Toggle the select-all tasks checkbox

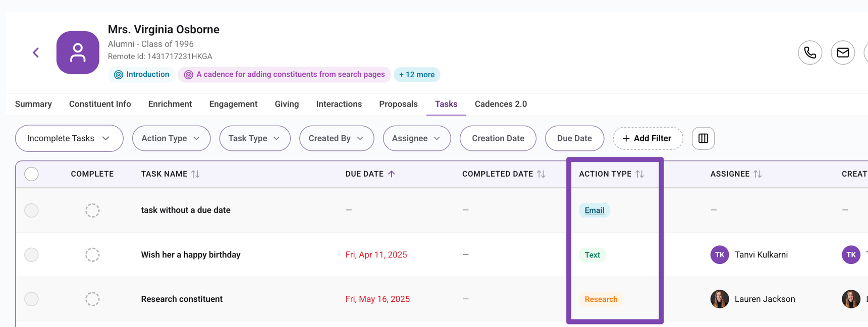pyautogui.click(x=31, y=174)
